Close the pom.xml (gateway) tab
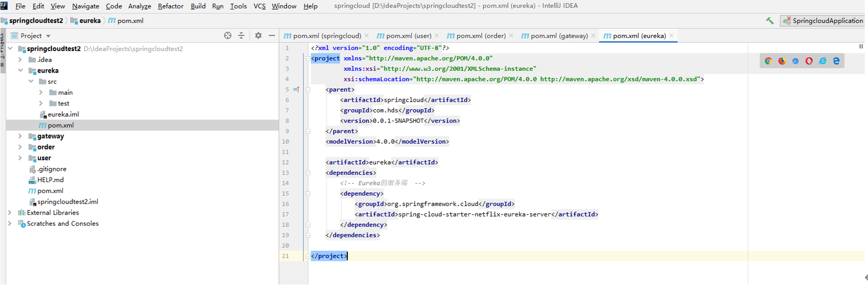The width and height of the screenshot is (868, 291). pos(593,36)
